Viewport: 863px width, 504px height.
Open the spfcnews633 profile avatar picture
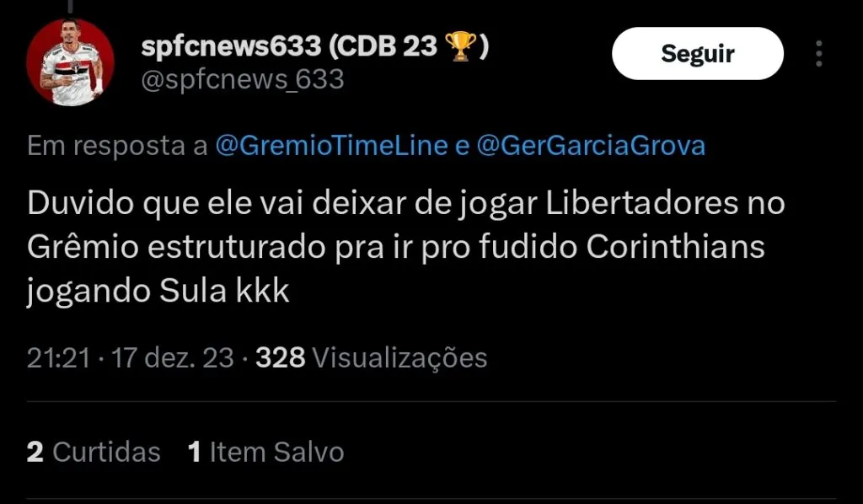(71, 62)
